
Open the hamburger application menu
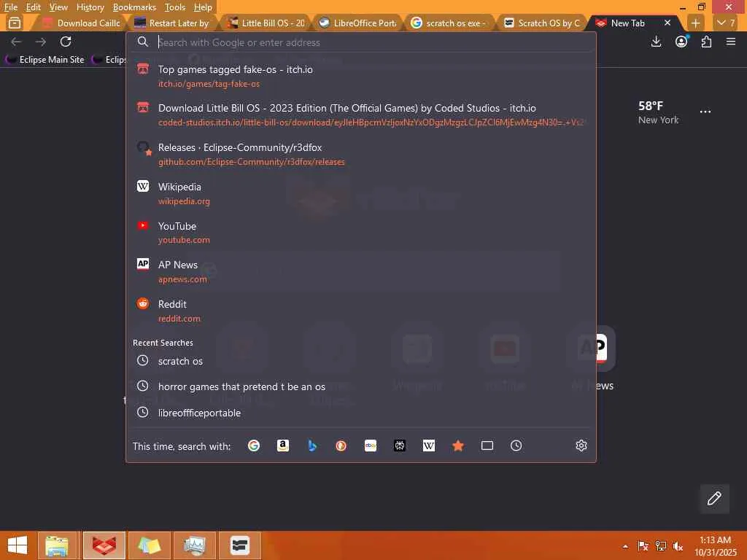pos(731,42)
